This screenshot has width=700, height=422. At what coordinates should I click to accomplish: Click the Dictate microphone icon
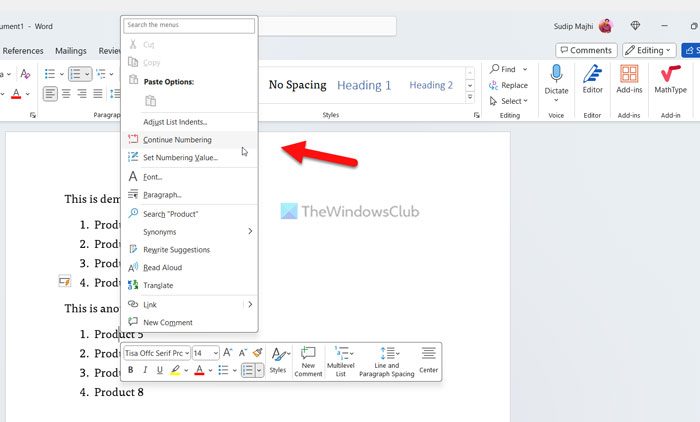coord(556,74)
